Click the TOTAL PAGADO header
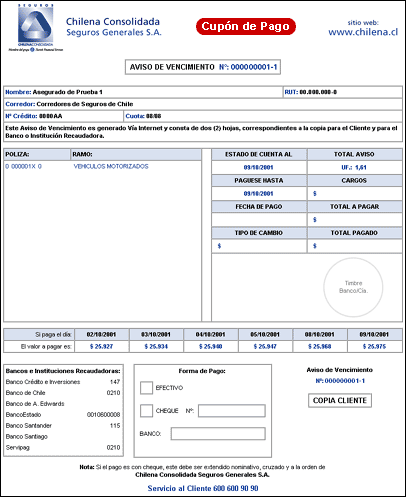This screenshot has width=406, height=497. (354, 233)
